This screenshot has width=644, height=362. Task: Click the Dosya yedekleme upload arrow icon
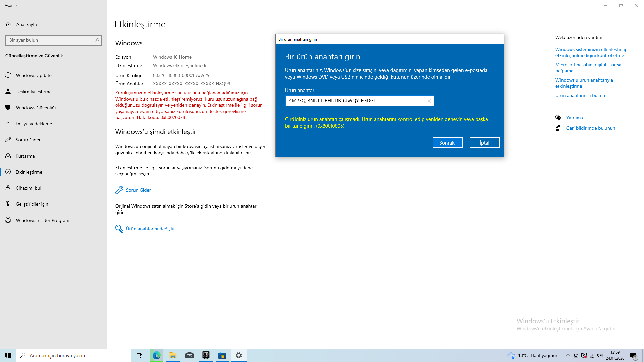coord(8,124)
